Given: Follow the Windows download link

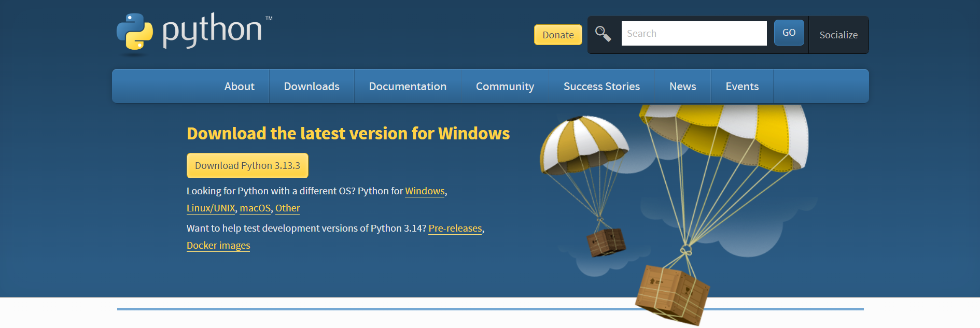Looking at the screenshot, I should [x=425, y=191].
